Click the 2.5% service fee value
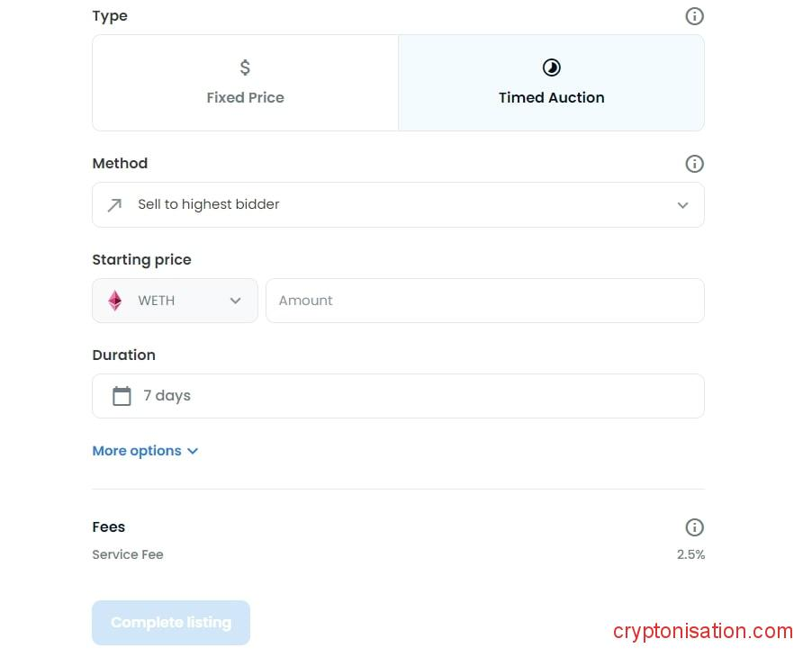The height and width of the screenshot is (657, 812). coord(690,554)
